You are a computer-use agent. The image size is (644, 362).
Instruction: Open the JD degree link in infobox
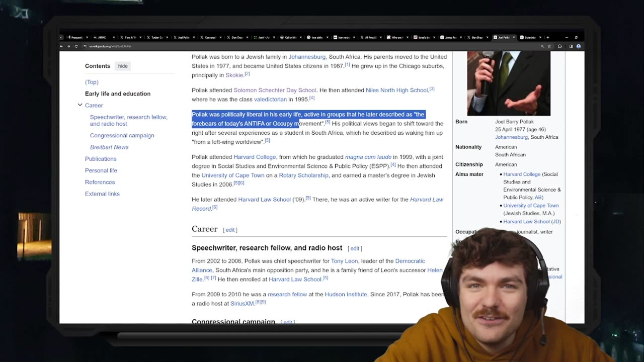tap(555, 222)
